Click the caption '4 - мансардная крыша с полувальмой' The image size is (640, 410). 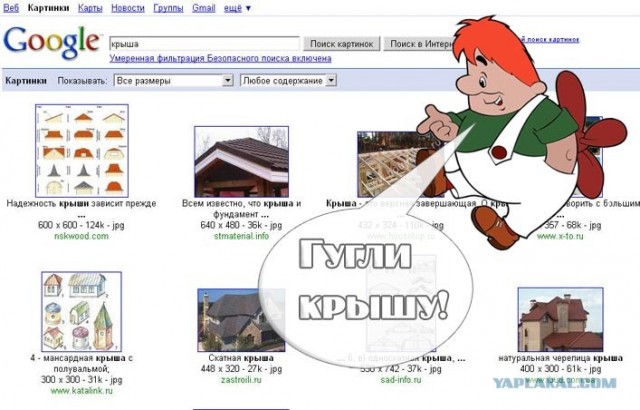(81, 363)
